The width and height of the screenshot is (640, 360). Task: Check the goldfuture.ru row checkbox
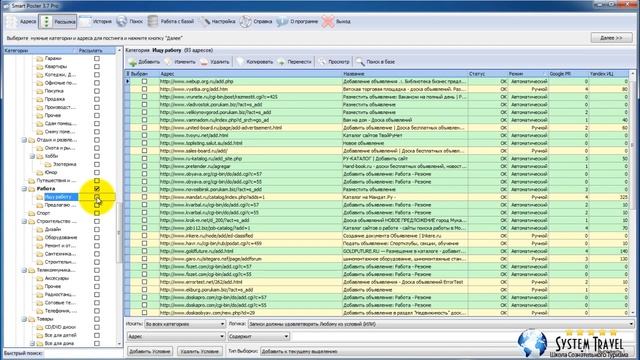[x=144, y=251]
